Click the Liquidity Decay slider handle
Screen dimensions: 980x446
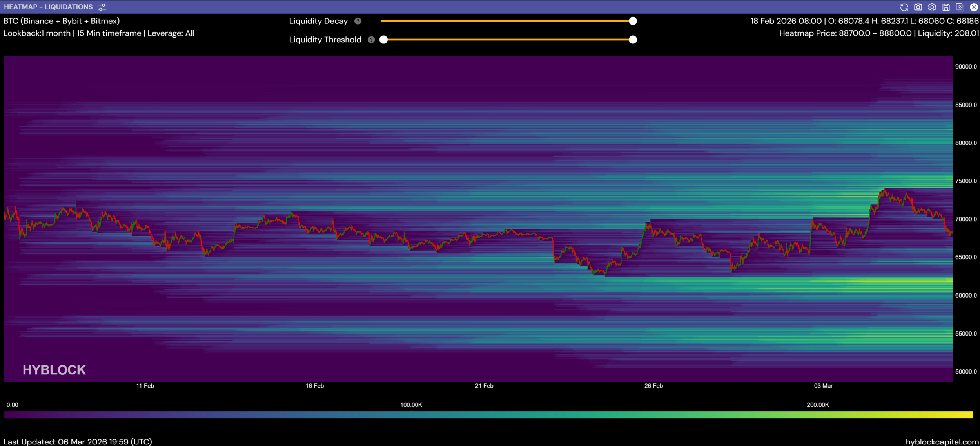[633, 21]
